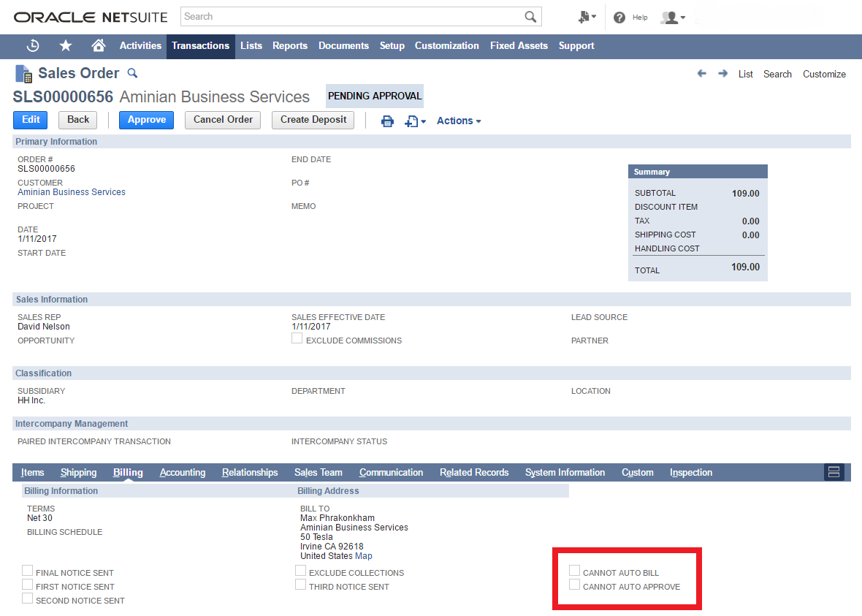Click the global search magnifier icon
This screenshot has height=616, width=862.
530,17
